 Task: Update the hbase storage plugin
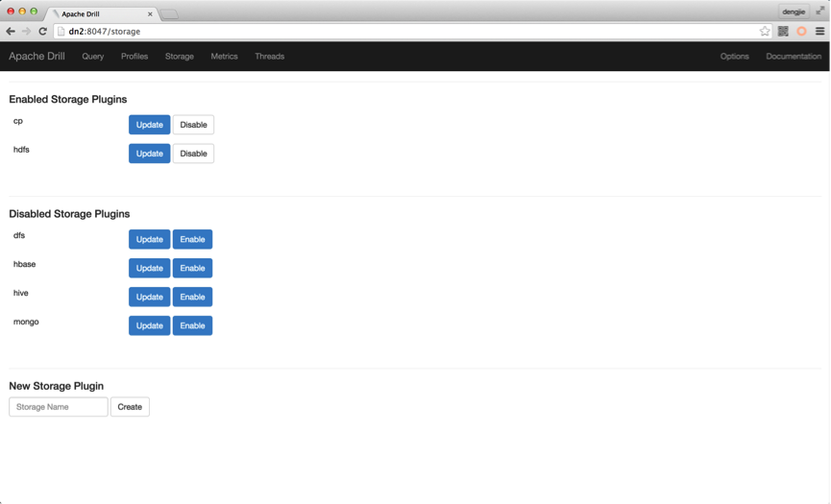150,268
